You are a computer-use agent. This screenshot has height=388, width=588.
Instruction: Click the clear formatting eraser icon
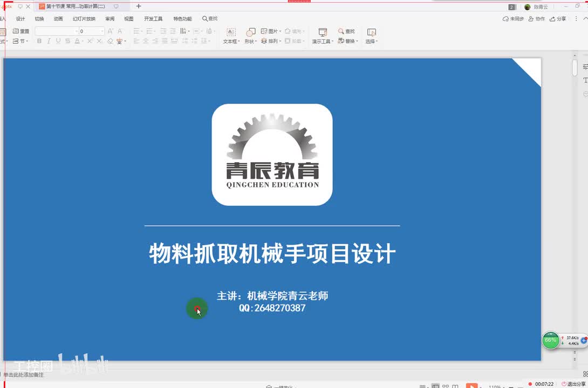(110, 41)
